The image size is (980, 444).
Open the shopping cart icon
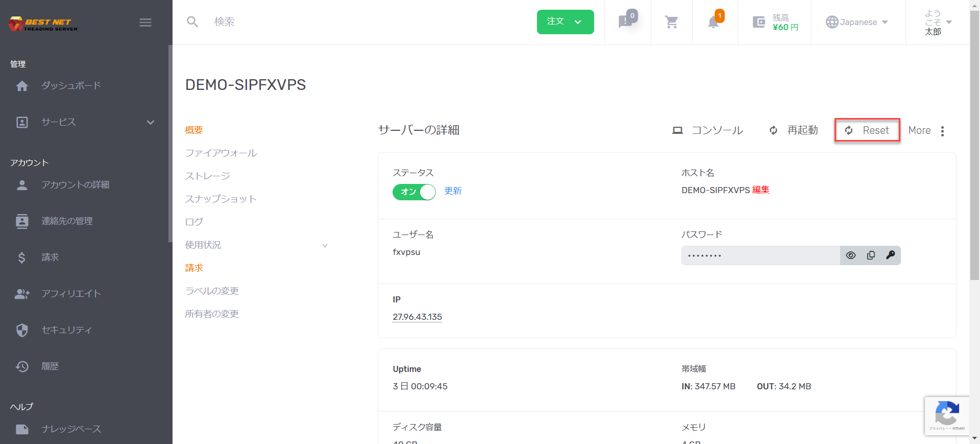click(671, 22)
